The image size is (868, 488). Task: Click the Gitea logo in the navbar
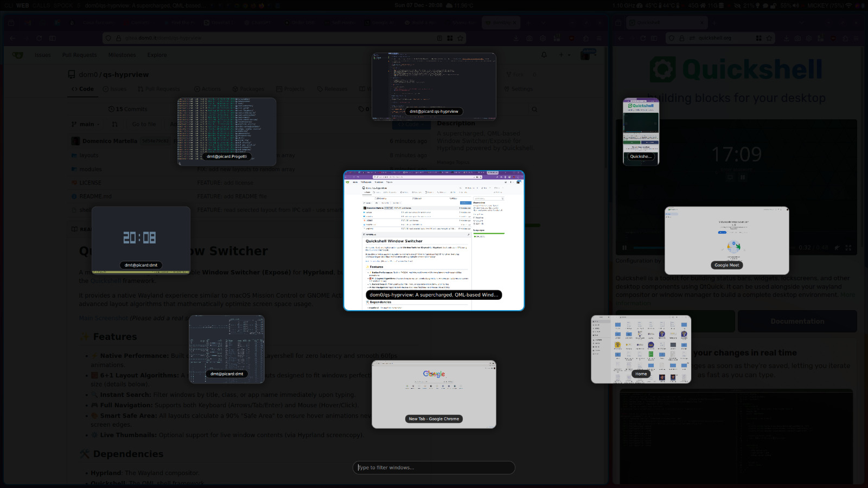click(18, 55)
